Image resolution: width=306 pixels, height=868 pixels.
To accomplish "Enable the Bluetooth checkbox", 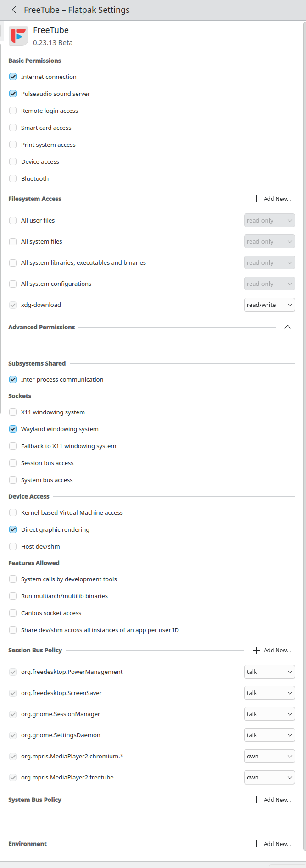I will 13,178.
